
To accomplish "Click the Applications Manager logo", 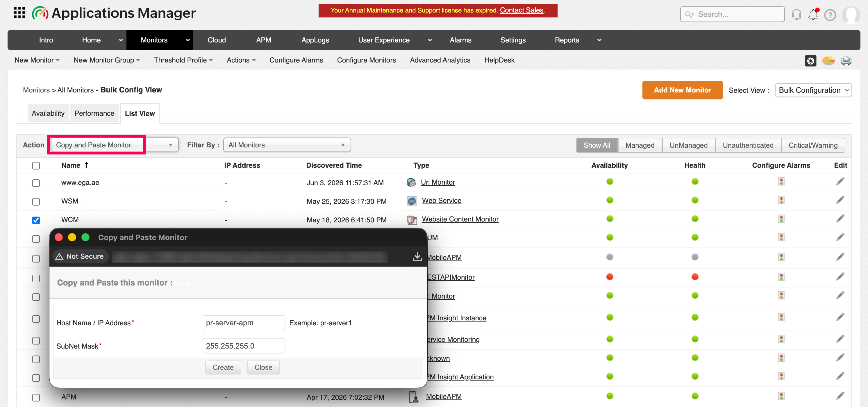I will click(114, 13).
